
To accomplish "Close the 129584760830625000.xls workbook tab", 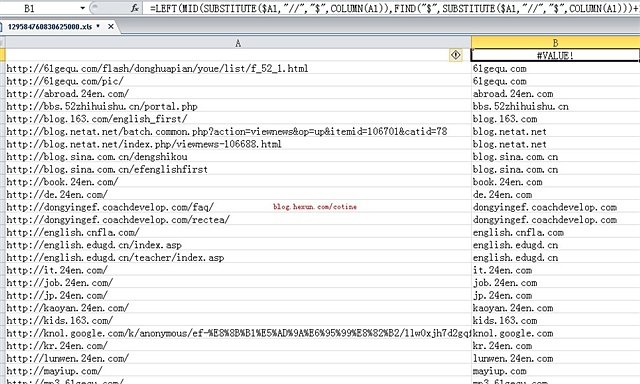I will [111, 27].
